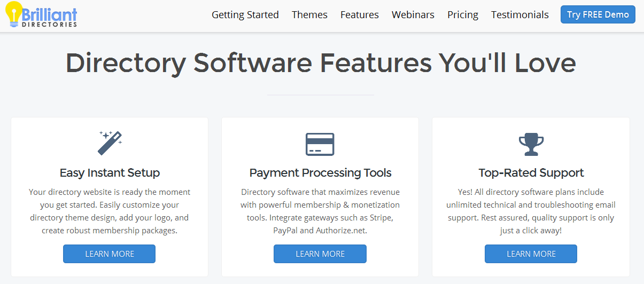Select the Easy Instant Setup card heading
The image size is (644, 284).
[110, 173]
